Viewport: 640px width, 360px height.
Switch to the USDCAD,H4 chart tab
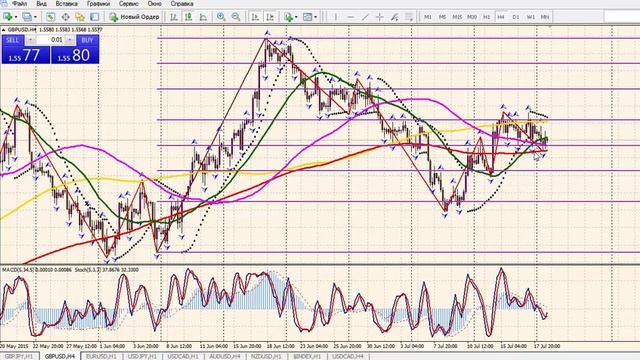348,356
